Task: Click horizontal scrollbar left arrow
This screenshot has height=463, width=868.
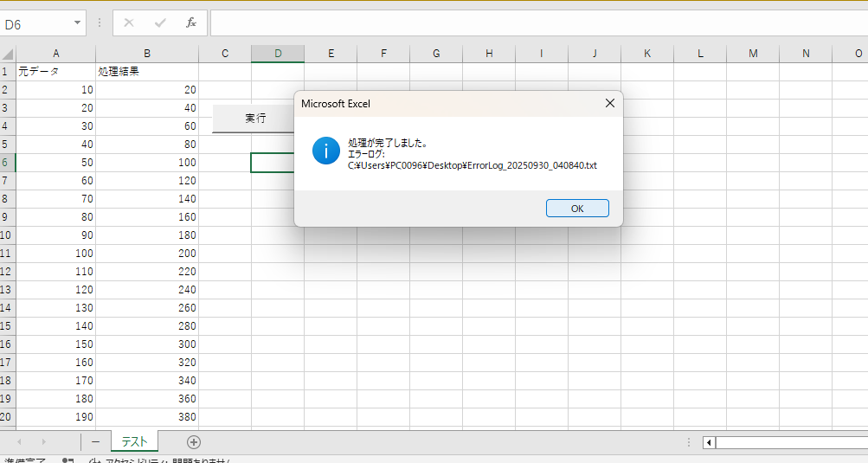Action: tap(709, 442)
